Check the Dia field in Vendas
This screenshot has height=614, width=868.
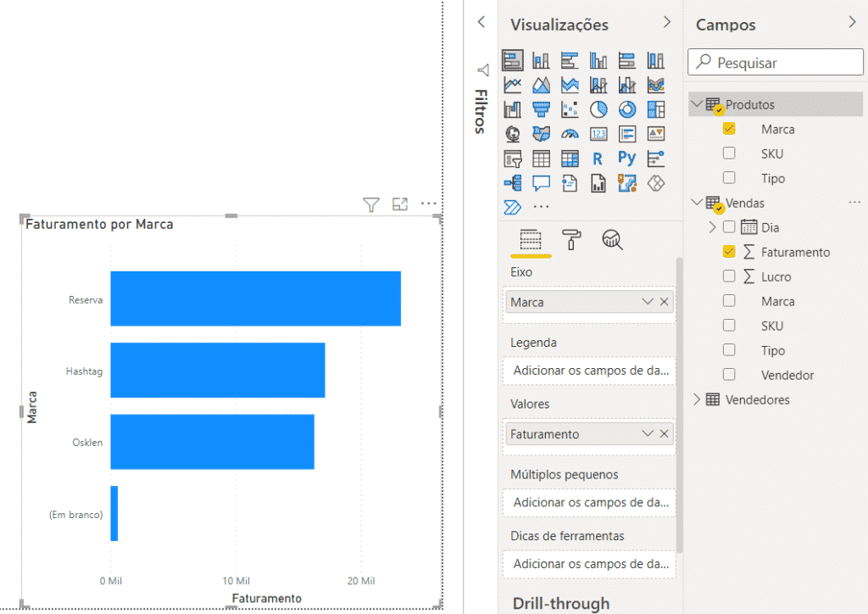click(x=729, y=227)
